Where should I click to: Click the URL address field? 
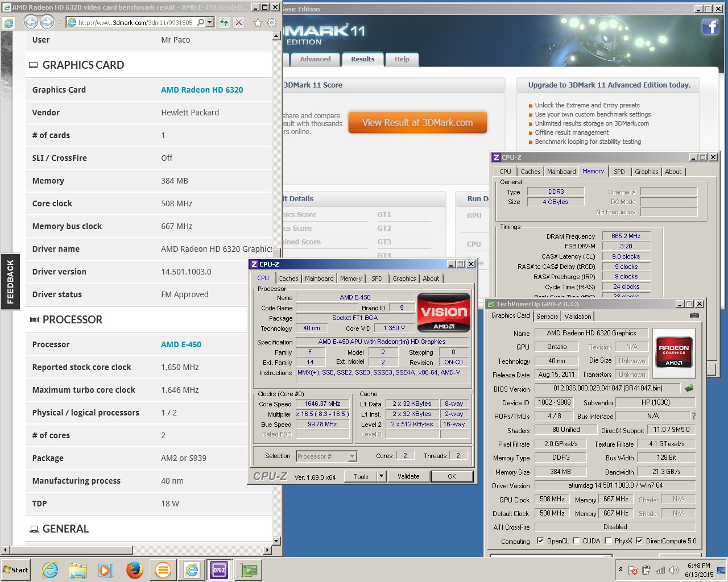[135, 23]
